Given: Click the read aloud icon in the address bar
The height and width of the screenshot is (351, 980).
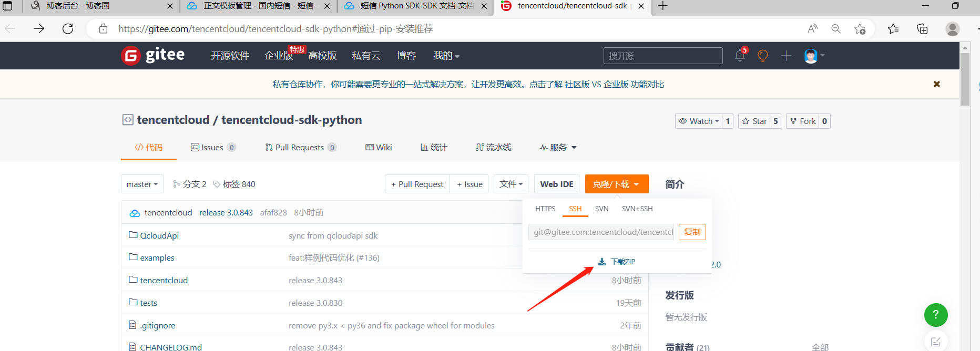Looking at the screenshot, I should [x=812, y=29].
